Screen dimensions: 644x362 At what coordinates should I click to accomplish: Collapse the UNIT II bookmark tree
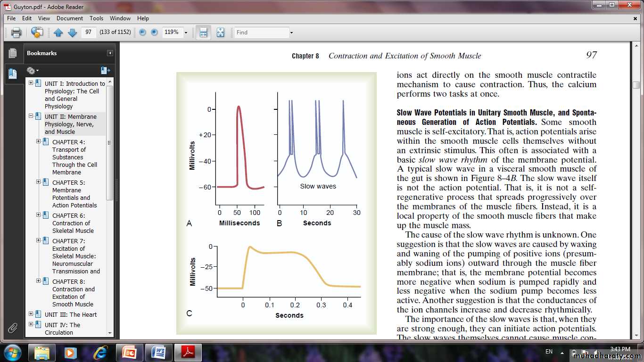click(31, 116)
